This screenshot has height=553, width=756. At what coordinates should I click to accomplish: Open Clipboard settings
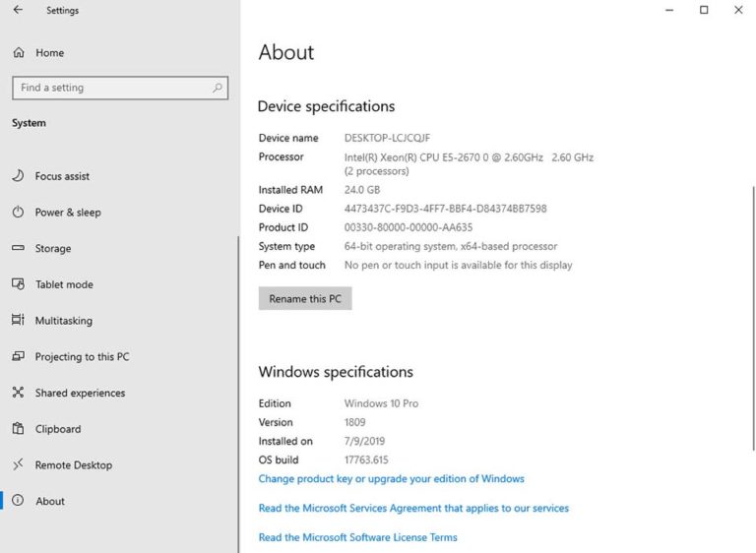pos(58,429)
